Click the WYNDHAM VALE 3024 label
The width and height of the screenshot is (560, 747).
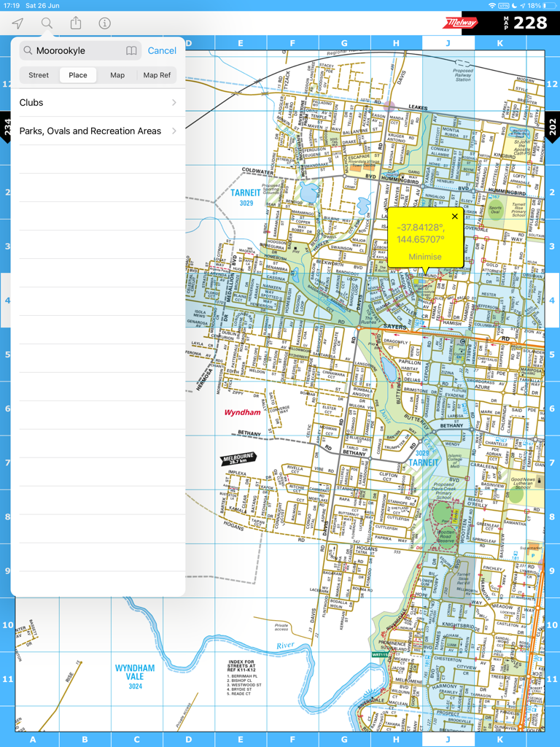pos(135,676)
